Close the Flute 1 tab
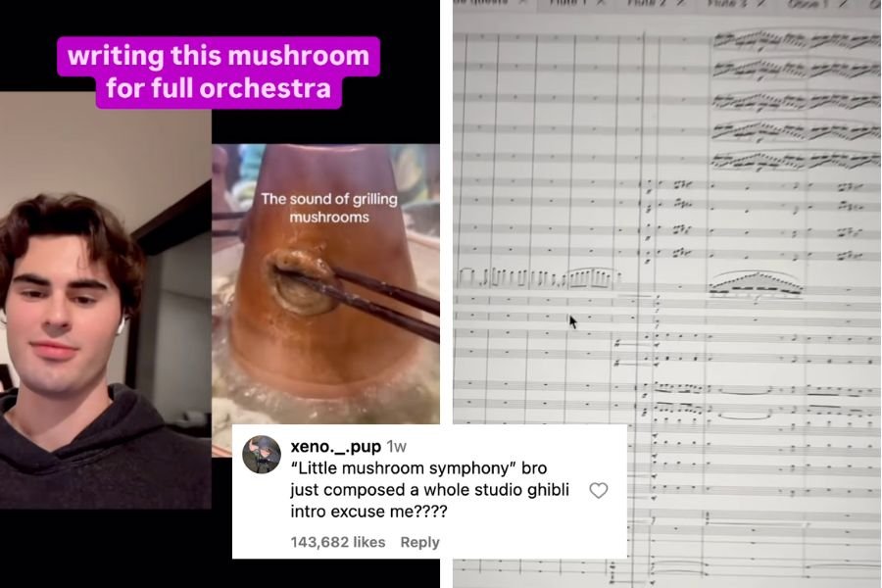The height and width of the screenshot is (588, 882). (x=601, y=3)
